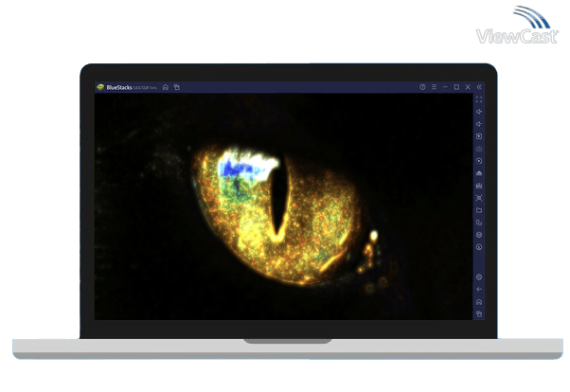
Task: Click the stacked-disc sidebar icon
Action: (x=479, y=235)
